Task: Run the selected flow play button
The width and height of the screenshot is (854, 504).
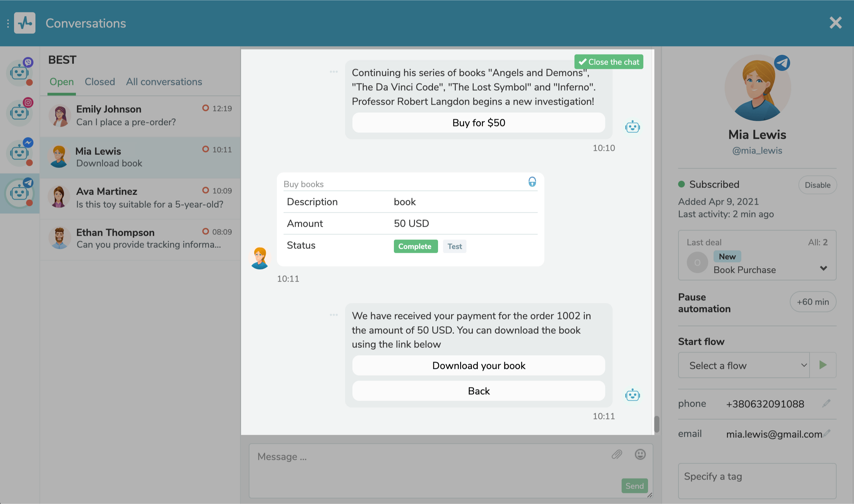Action: (823, 365)
